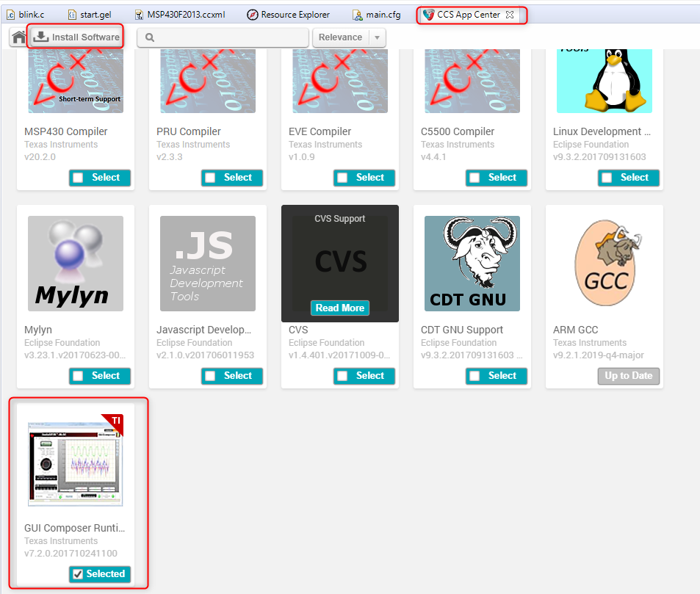The height and width of the screenshot is (594, 700).
Task: Open the C5500 Compiler thumbnail
Action: click(472, 81)
